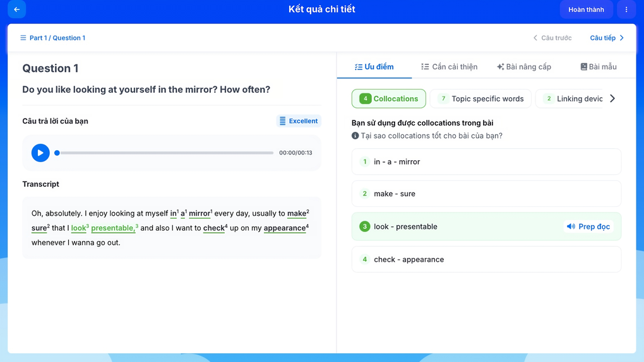Click underlined word 'make' in transcript
The width and height of the screenshot is (644, 362).
pos(297,213)
